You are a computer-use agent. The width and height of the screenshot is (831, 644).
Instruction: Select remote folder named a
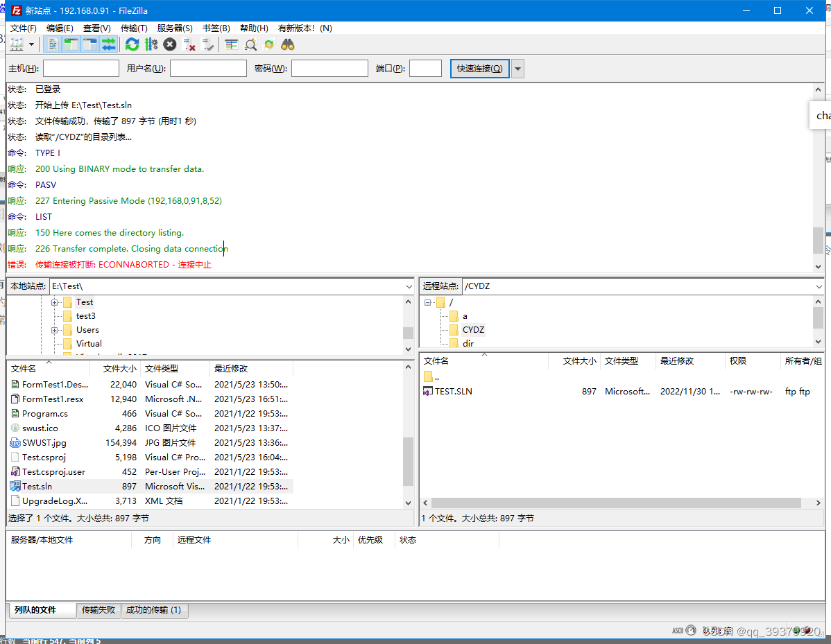[x=465, y=316]
